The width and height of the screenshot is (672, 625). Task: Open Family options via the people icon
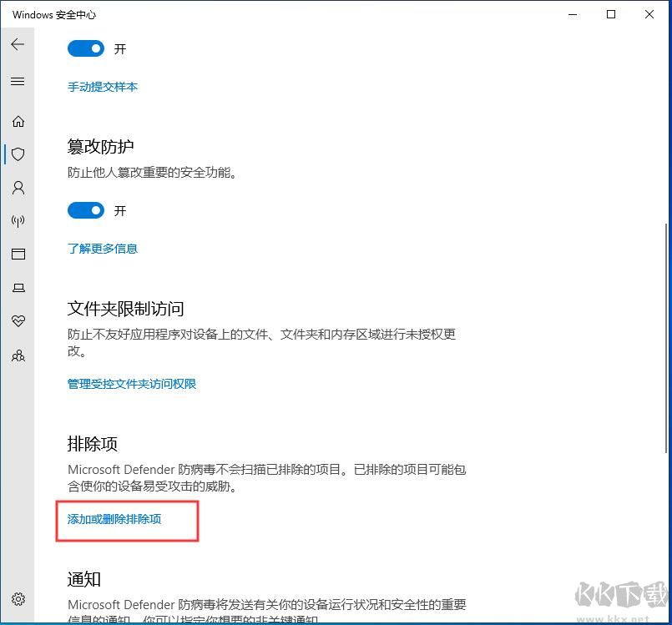pos(18,355)
